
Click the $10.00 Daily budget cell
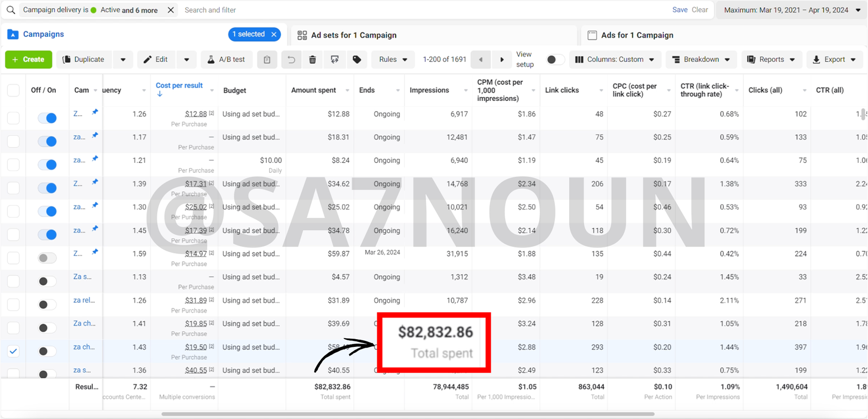pyautogui.click(x=252, y=164)
